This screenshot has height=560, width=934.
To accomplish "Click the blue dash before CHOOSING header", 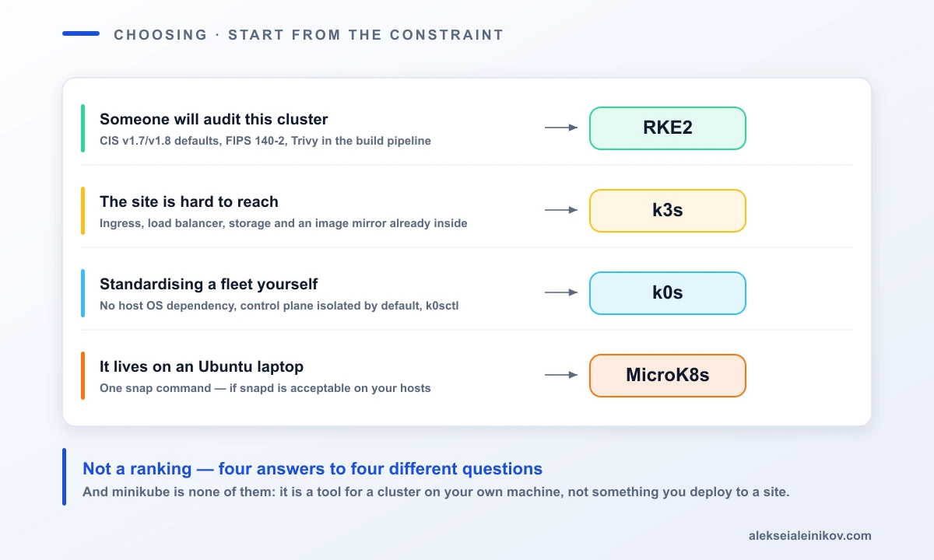I will click(81, 33).
